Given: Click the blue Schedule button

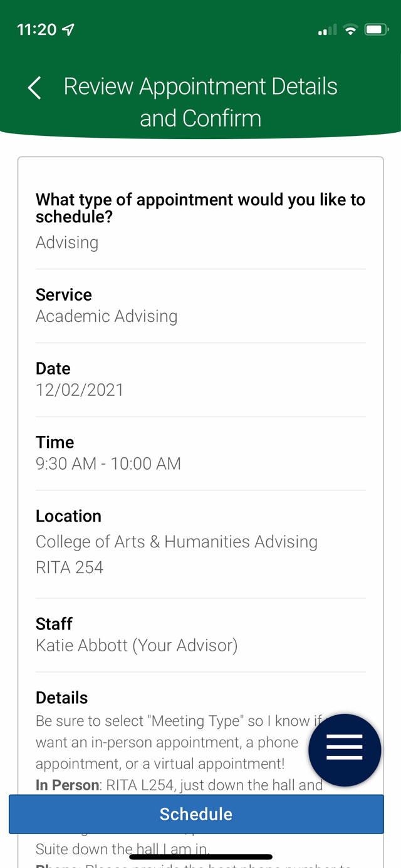Looking at the screenshot, I should pyautogui.click(x=196, y=814).
